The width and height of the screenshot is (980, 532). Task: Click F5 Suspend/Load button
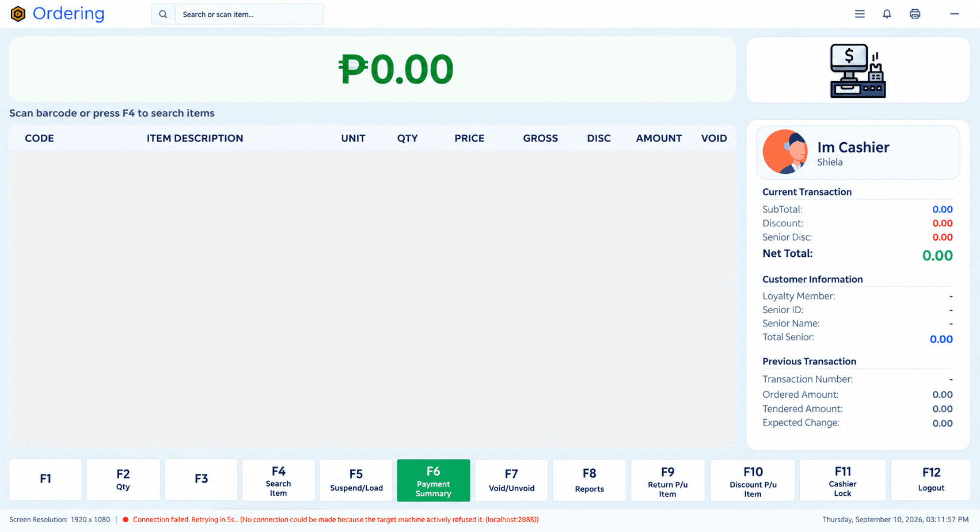pyautogui.click(x=356, y=480)
